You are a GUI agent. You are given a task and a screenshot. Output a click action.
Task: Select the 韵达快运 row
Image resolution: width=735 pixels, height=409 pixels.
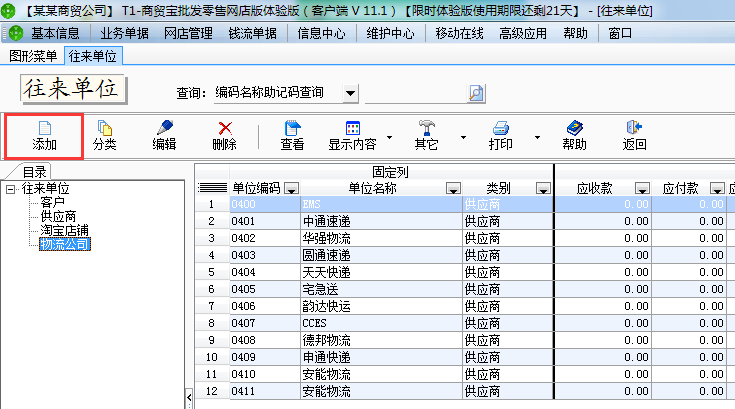[x=381, y=306]
